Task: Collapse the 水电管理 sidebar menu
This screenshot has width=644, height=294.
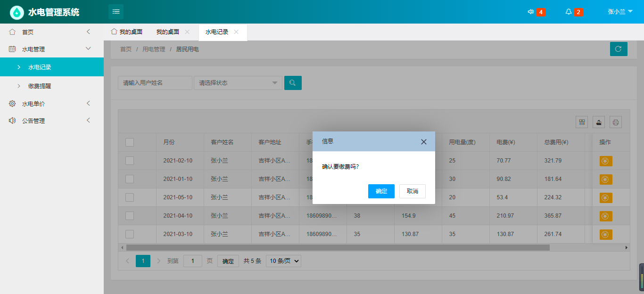Action: click(52, 49)
